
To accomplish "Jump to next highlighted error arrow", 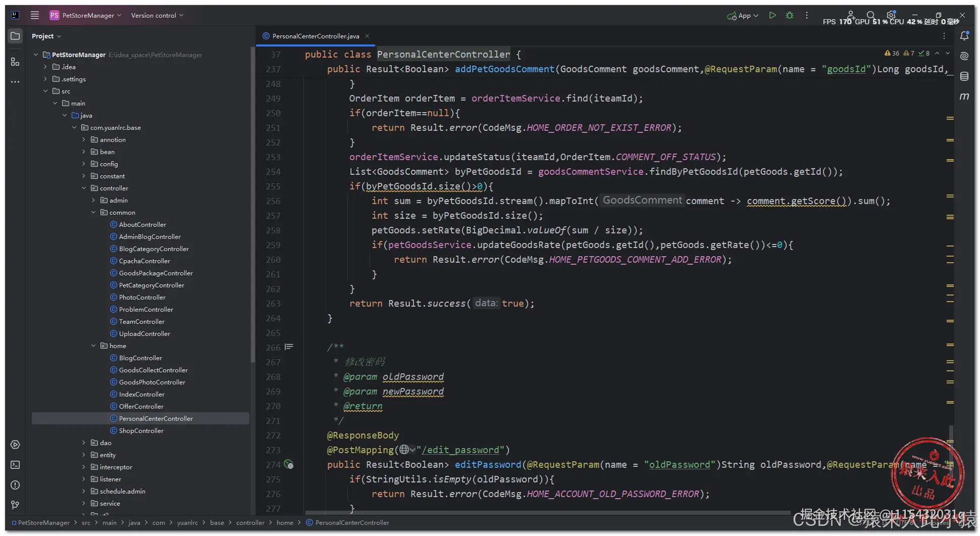I will click(x=948, y=53).
